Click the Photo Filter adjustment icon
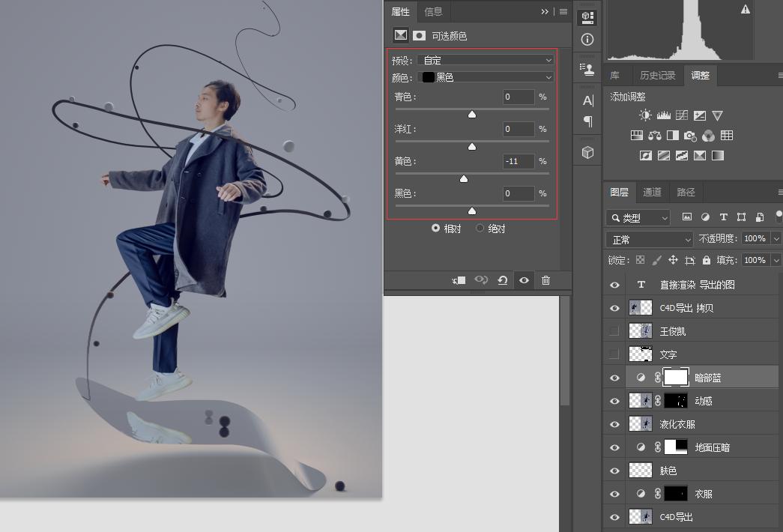The height and width of the screenshot is (532, 783). tap(690, 136)
